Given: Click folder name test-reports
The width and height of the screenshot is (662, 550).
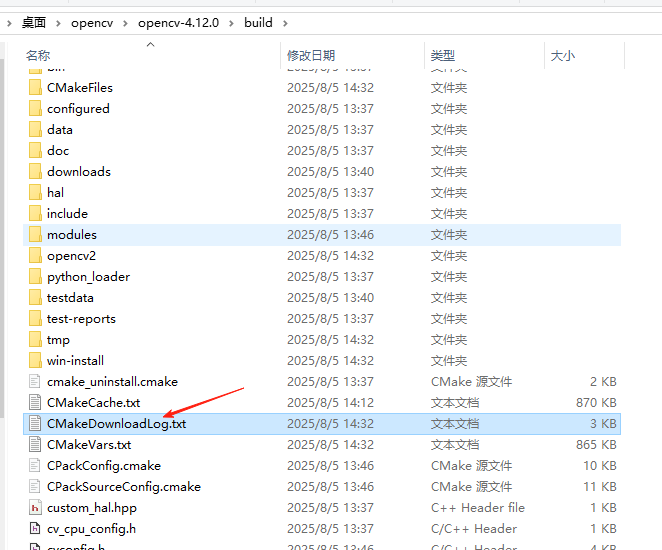Looking at the screenshot, I should tap(81, 319).
